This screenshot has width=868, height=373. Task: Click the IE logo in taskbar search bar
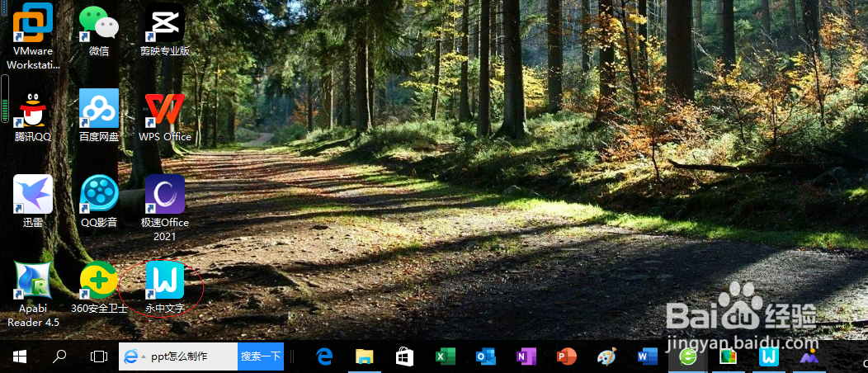pyautogui.click(x=130, y=356)
